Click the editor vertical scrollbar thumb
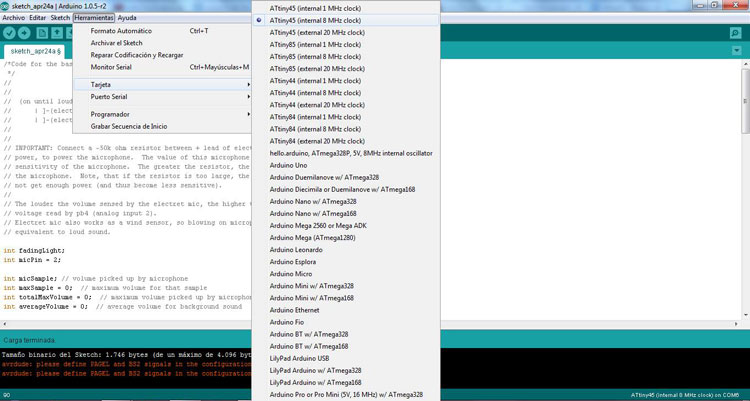Image resolution: width=750 pixels, height=401 pixels. click(x=745, y=101)
